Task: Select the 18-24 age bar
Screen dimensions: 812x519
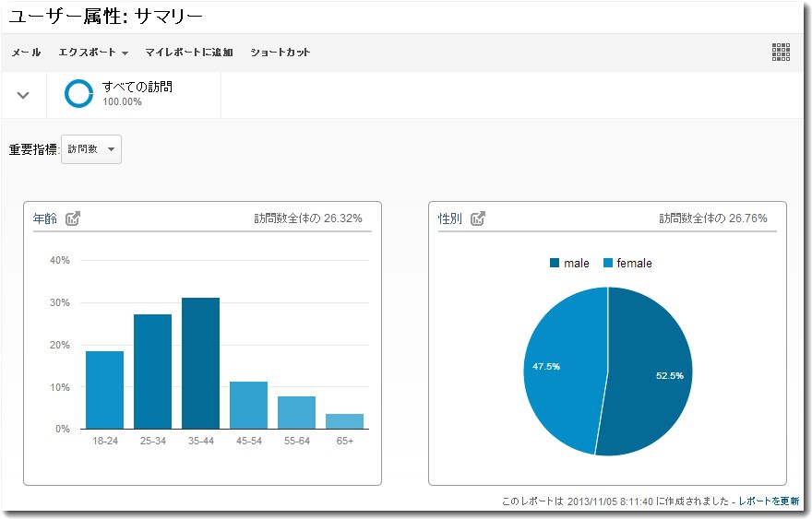Action: click(104, 390)
